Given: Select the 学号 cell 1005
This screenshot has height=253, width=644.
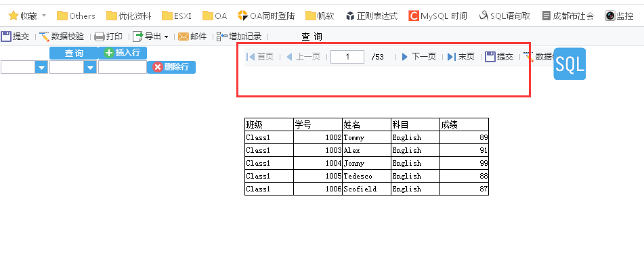Looking at the screenshot, I should tap(318, 176).
